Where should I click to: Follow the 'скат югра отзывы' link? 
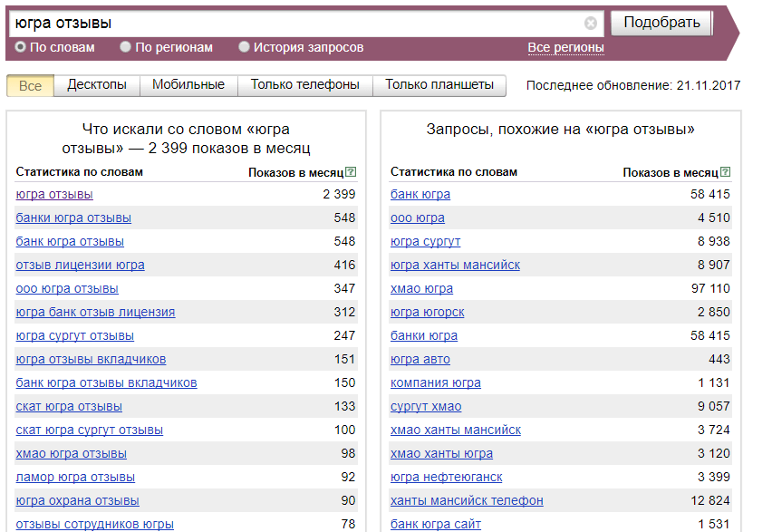coord(69,407)
